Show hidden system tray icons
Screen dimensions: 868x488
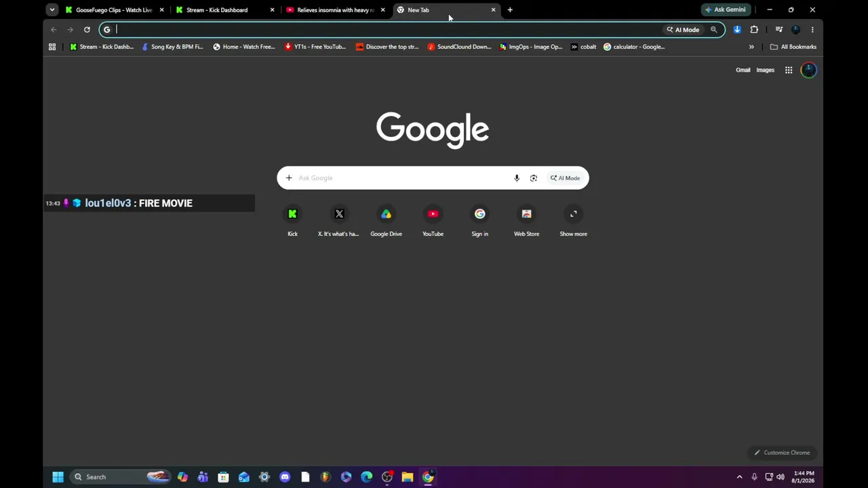click(739, 477)
